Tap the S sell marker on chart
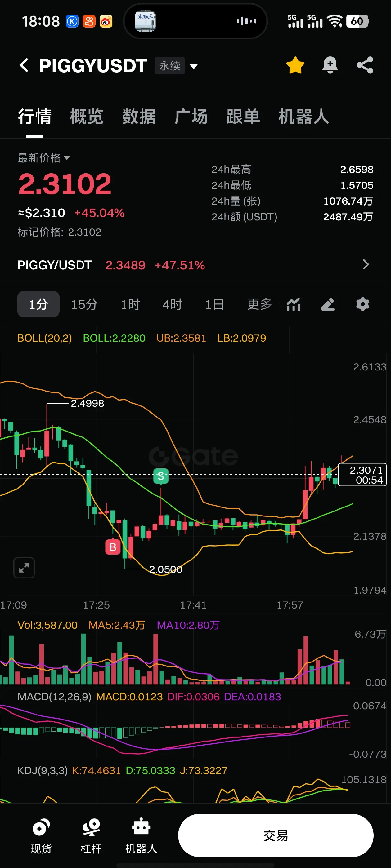The image size is (391, 868). 160,476
